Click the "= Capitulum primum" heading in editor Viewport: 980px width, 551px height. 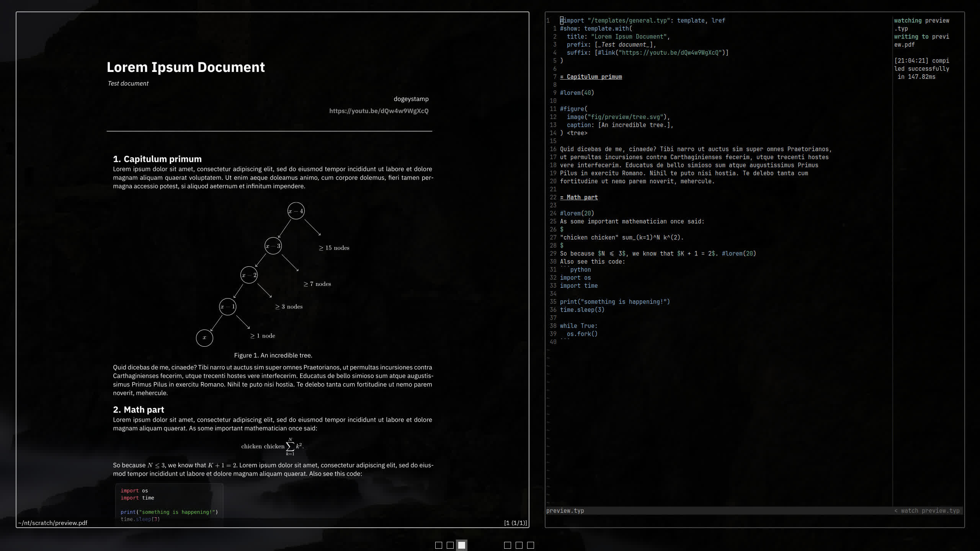coord(591,77)
